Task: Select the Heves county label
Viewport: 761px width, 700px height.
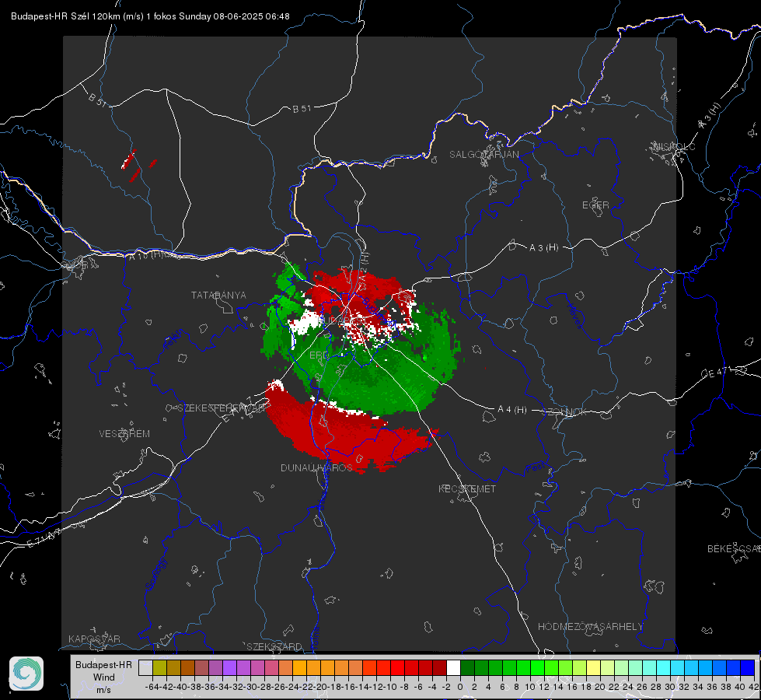Action: point(574,316)
